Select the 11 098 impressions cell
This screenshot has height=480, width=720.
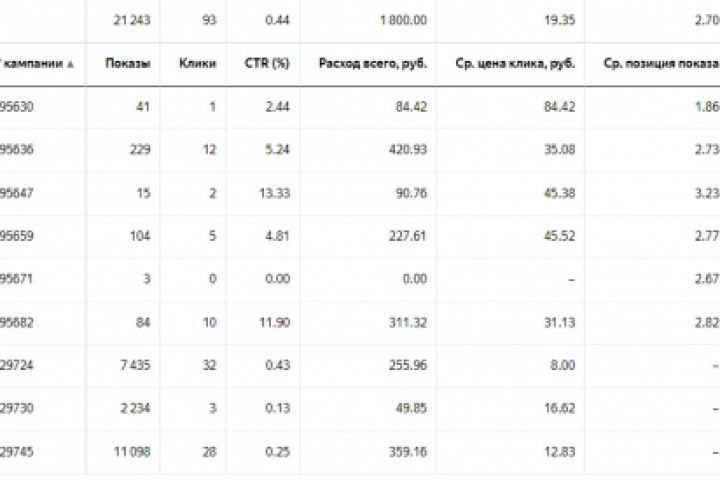(130, 451)
